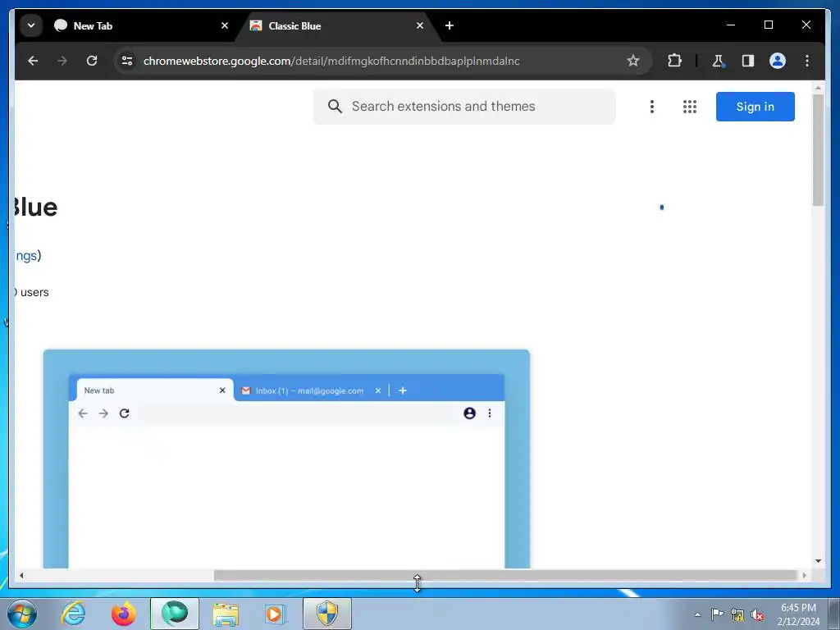Bookmark this page with the star icon

pos(633,61)
